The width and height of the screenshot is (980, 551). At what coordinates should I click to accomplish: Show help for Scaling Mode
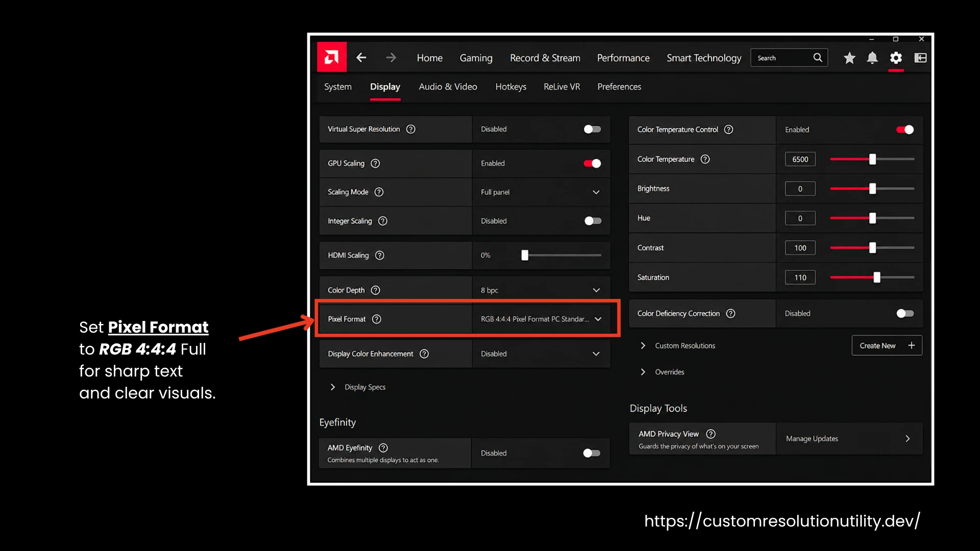pos(379,192)
